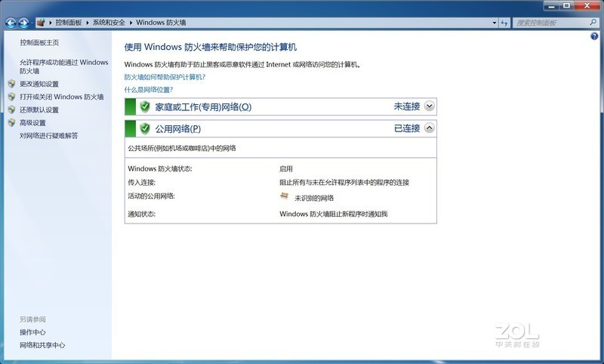Open 什么是网络位置? help link
Image resolution: width=604 pixels, height=364 pixels.
pyautogui.click(x=148, y=90)
